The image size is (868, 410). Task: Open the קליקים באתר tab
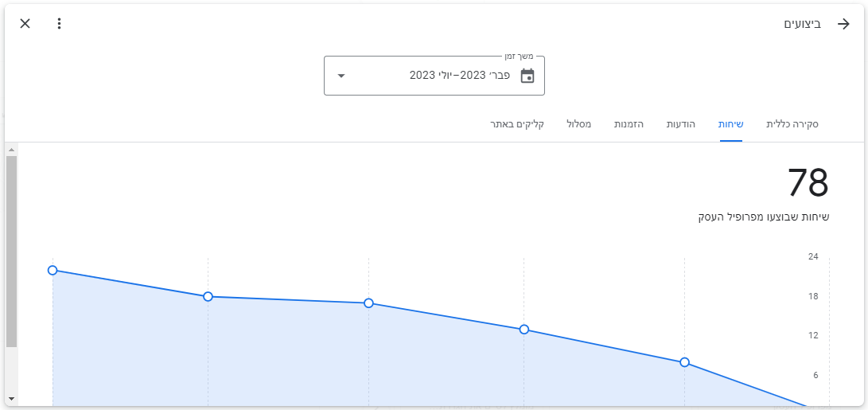tap(517, 125)
